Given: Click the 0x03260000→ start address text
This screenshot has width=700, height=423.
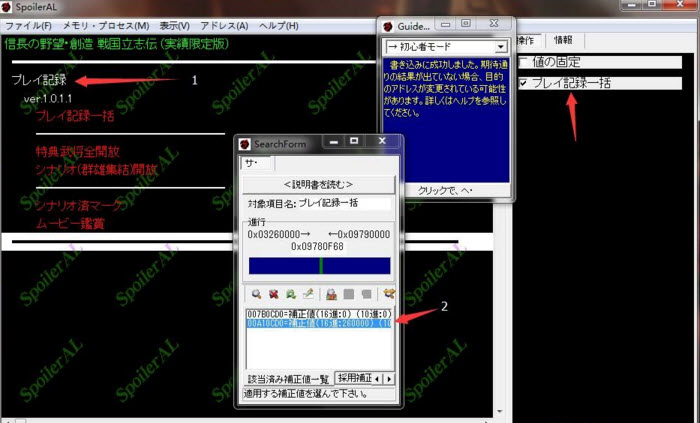Looking at the screenshot, I should [x=279, y=234].
